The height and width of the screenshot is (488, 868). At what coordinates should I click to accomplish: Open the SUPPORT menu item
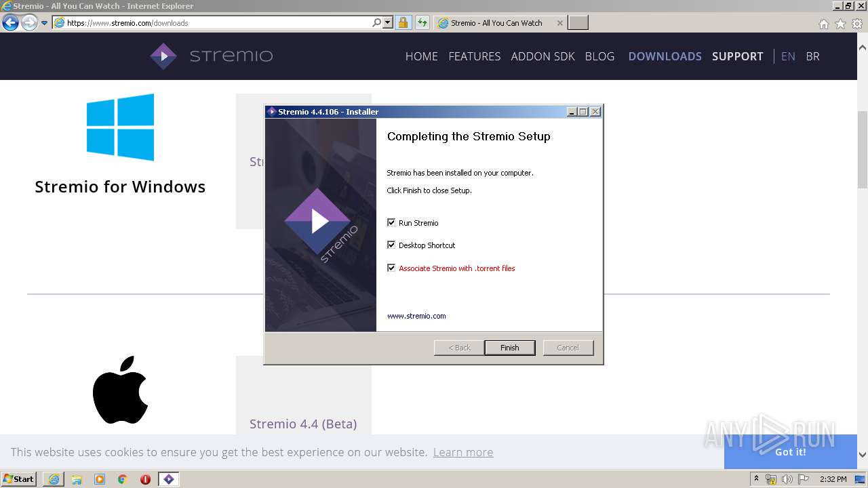737,56
